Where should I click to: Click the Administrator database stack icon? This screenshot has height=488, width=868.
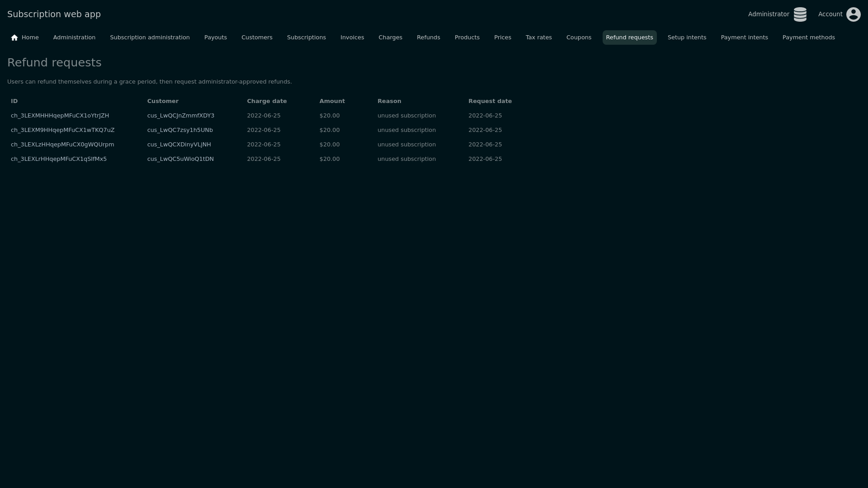tap(800, 14)
